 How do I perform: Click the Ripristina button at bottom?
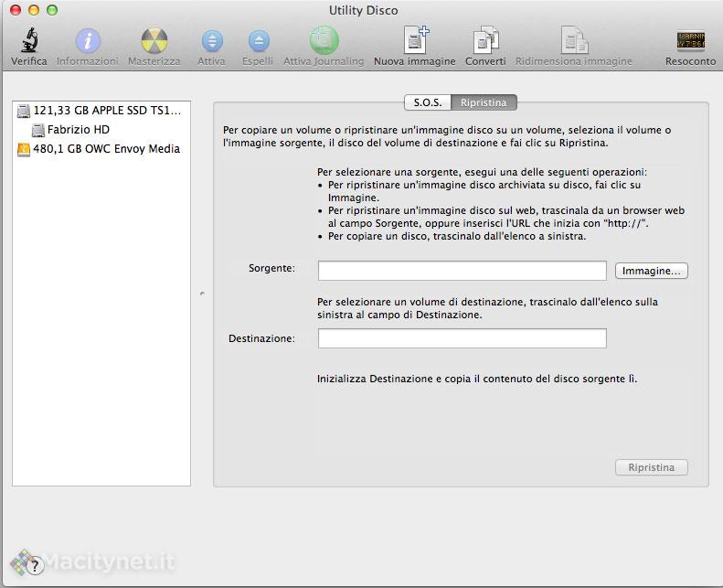651,467
